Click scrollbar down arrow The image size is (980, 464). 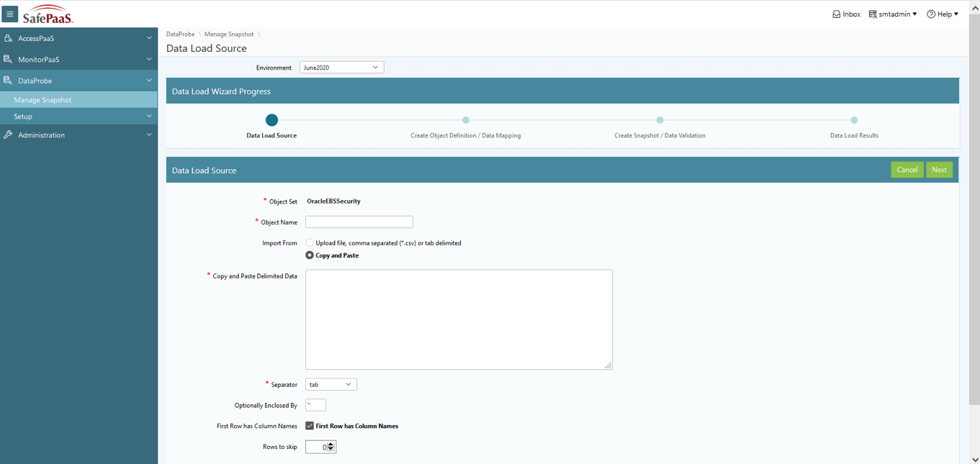tap(974, 459)
